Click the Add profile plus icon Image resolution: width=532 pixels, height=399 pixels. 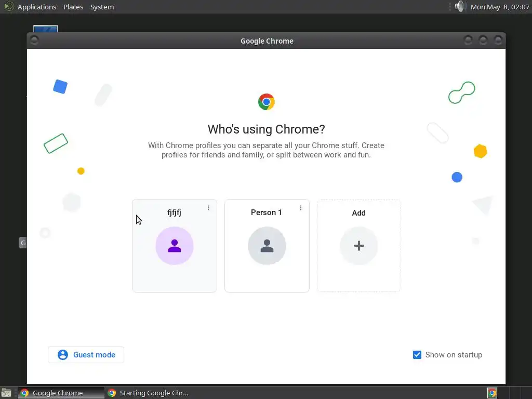tap(358, 246)
